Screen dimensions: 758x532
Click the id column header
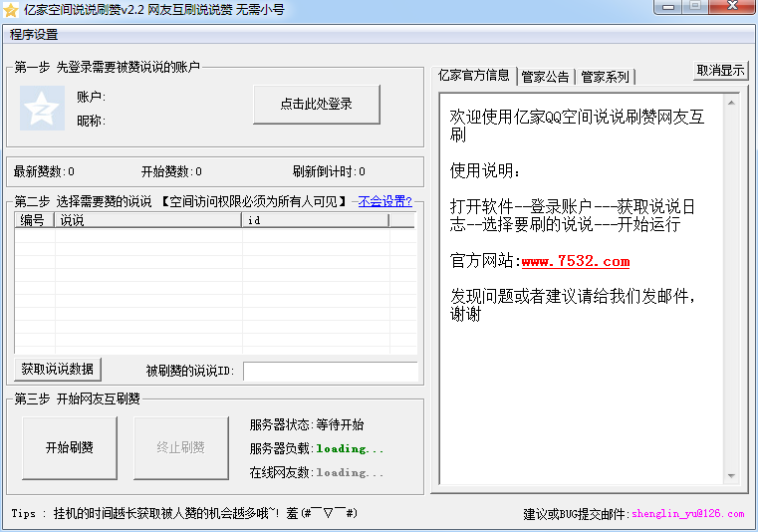pos(315,220)
